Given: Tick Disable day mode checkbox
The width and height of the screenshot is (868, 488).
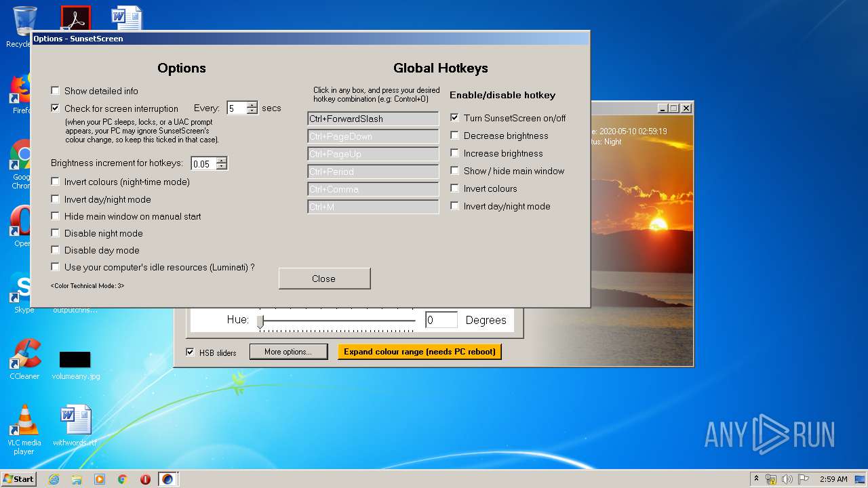Looking at the screenshot, I should [x=56, y=250].
